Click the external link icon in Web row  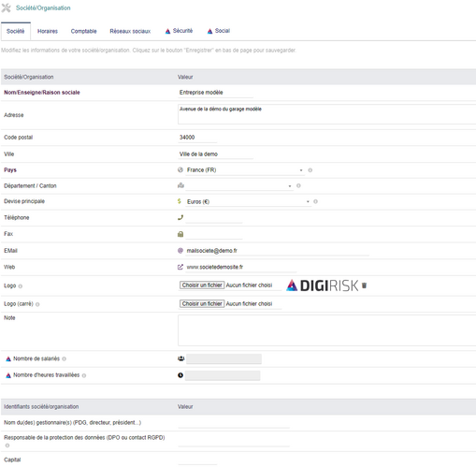pos(180,267)
